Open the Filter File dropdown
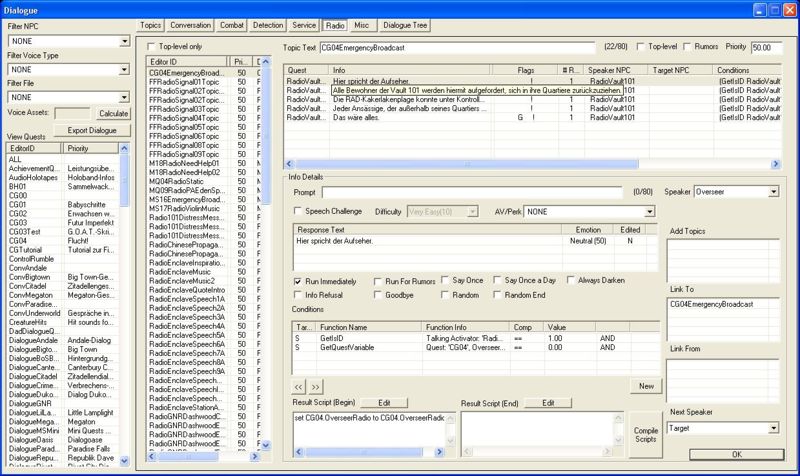Viewport: 800px width, 476px height. pyautogui.click(x=124, y=97)
